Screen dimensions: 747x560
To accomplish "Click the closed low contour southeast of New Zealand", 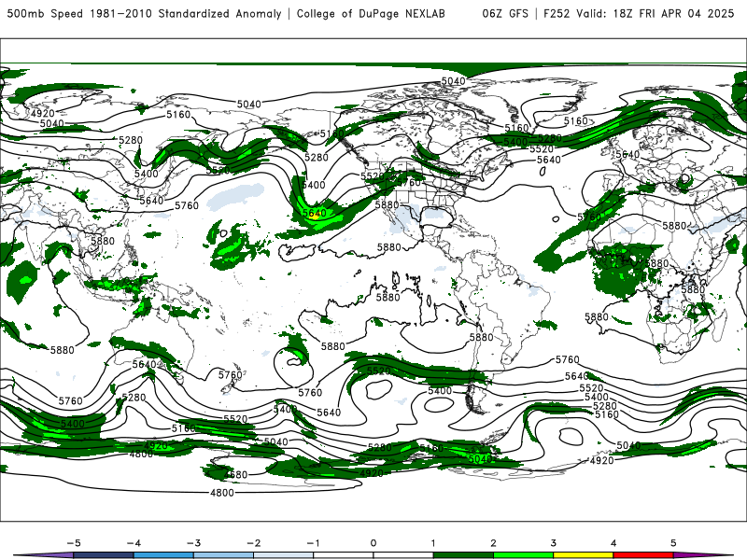I will coord(293,367).
